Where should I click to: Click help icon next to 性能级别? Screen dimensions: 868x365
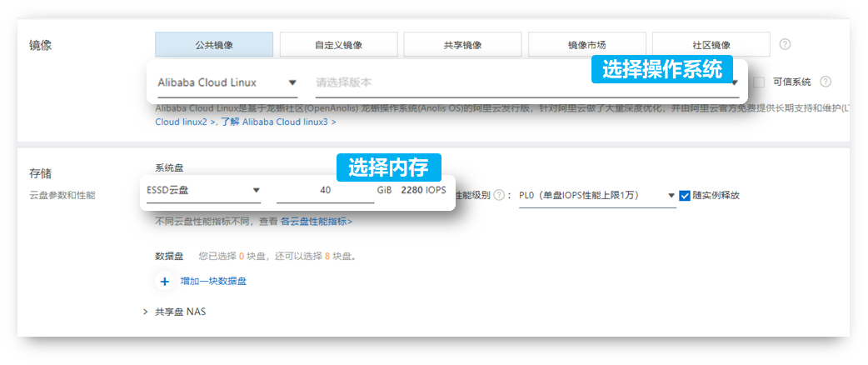(x=499, y=195)
